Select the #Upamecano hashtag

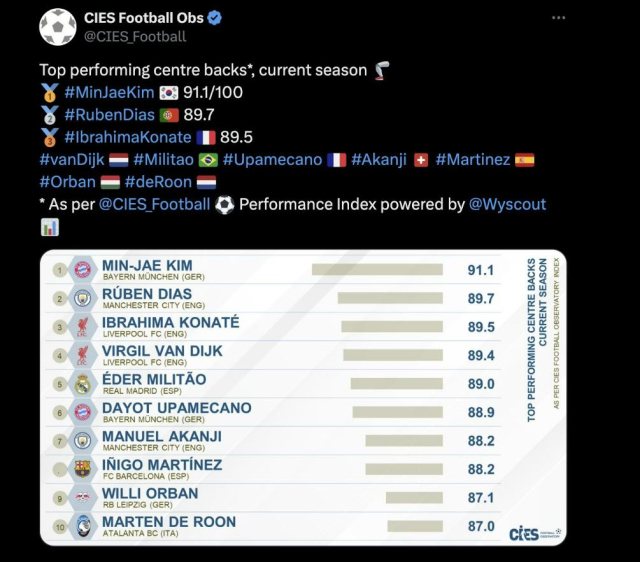(x=272, y=160)
